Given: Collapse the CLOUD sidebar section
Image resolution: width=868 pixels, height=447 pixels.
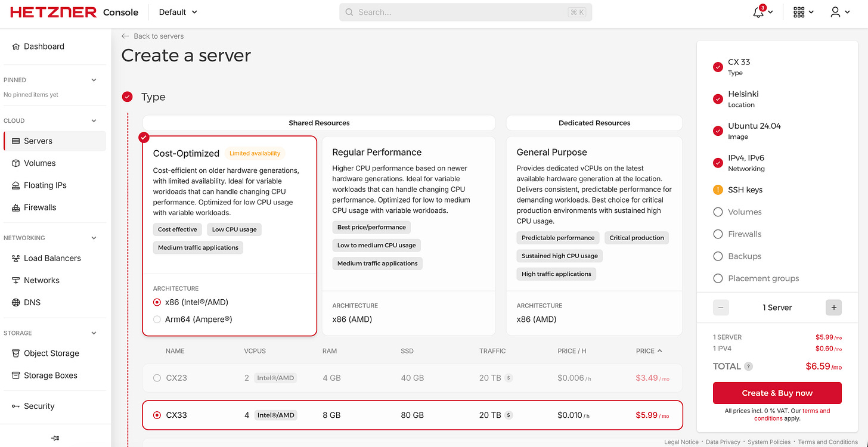Looking at the screenshot, I should click(x=94, y=121).
